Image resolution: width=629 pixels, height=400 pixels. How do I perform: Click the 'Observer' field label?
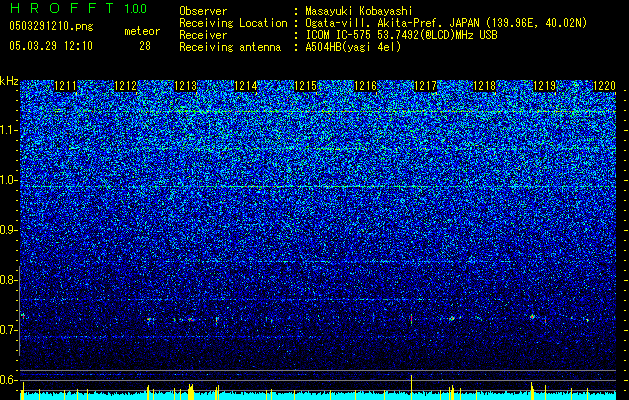(203, 11)
